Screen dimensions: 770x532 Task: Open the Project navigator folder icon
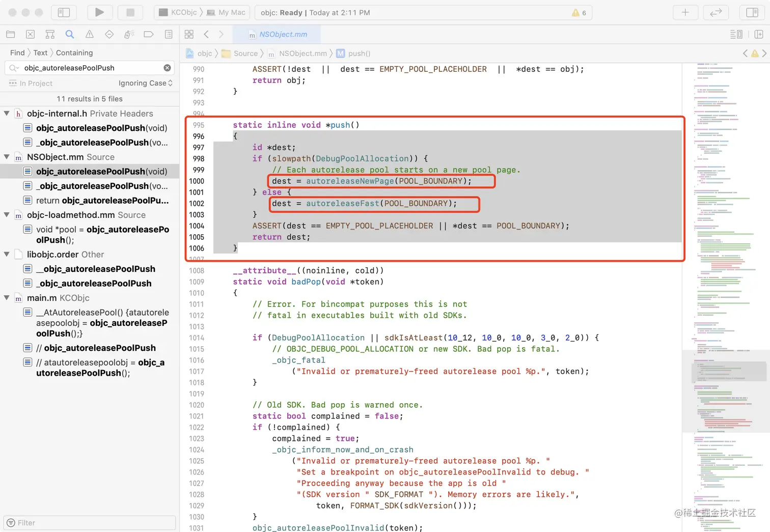11,34
